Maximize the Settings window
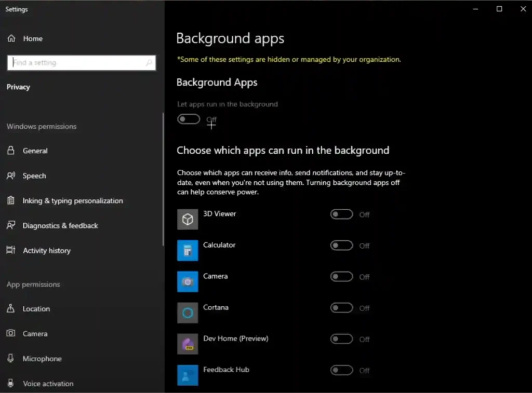 click(x=499, y=9)
